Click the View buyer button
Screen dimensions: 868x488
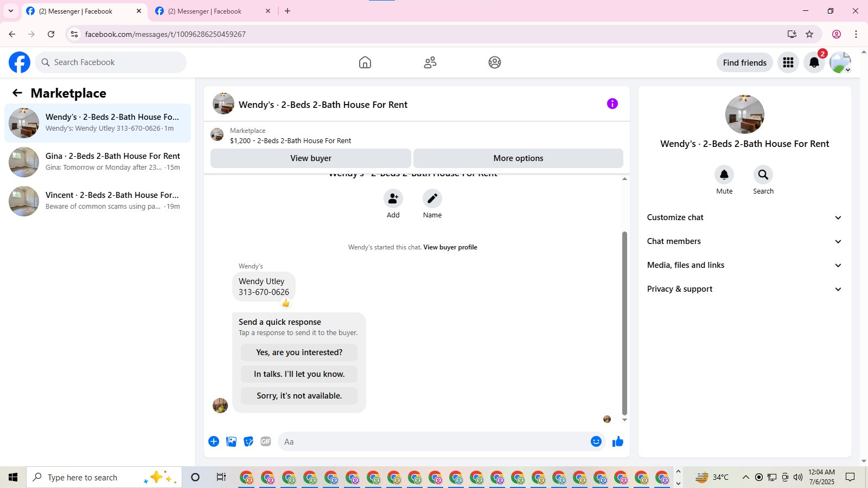pos(311,158)
